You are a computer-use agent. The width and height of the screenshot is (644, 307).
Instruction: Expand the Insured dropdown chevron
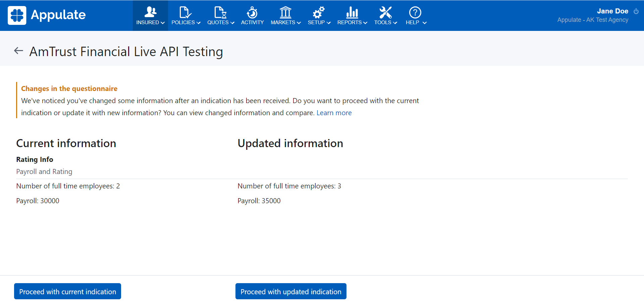163,23
